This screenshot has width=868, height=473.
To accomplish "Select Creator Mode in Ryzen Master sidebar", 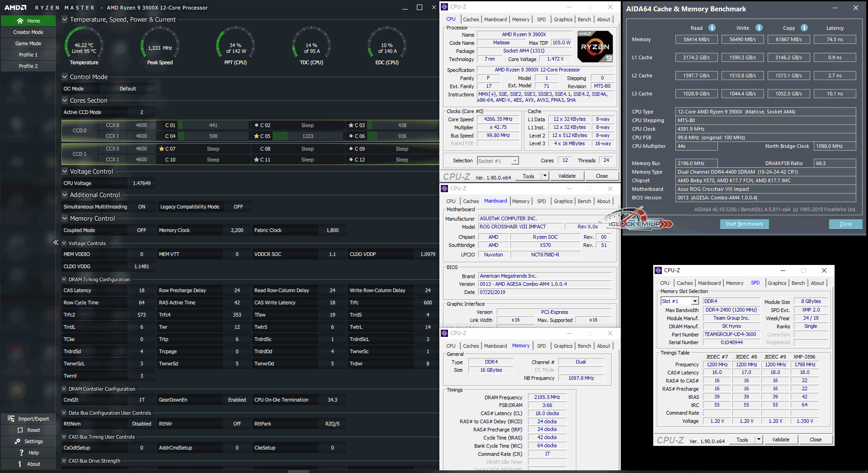I will (x=28, y=32).
